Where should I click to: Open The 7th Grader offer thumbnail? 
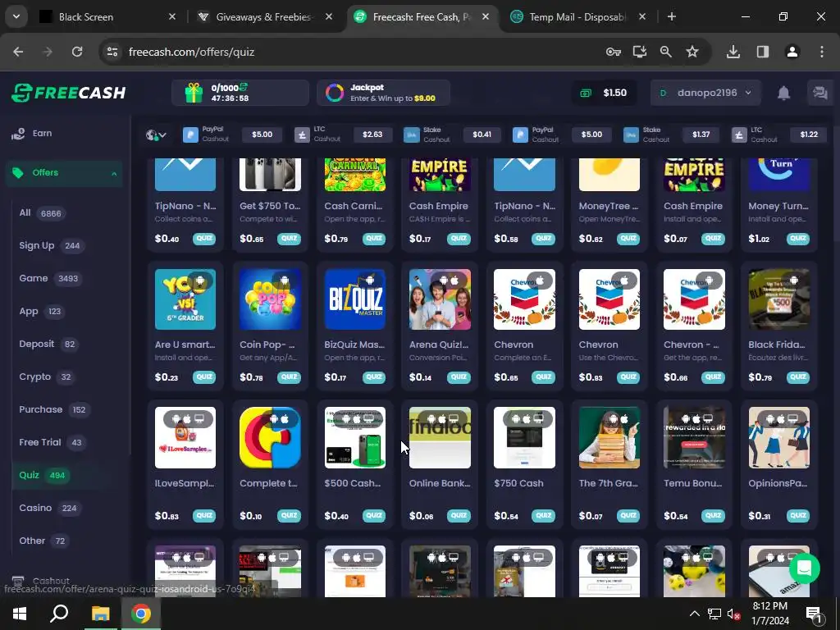(609, 438)
